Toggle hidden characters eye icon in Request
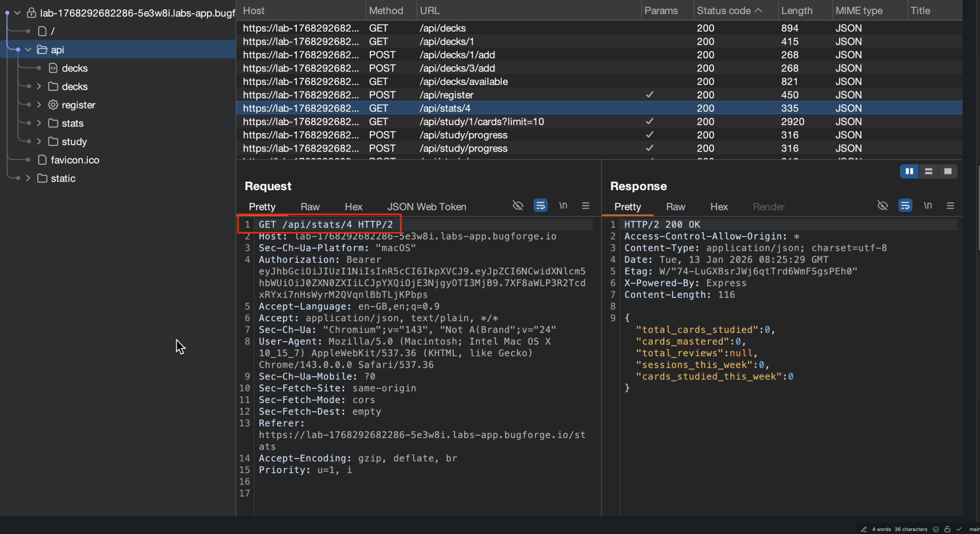The image size is (980, 534). pos(518,206)
